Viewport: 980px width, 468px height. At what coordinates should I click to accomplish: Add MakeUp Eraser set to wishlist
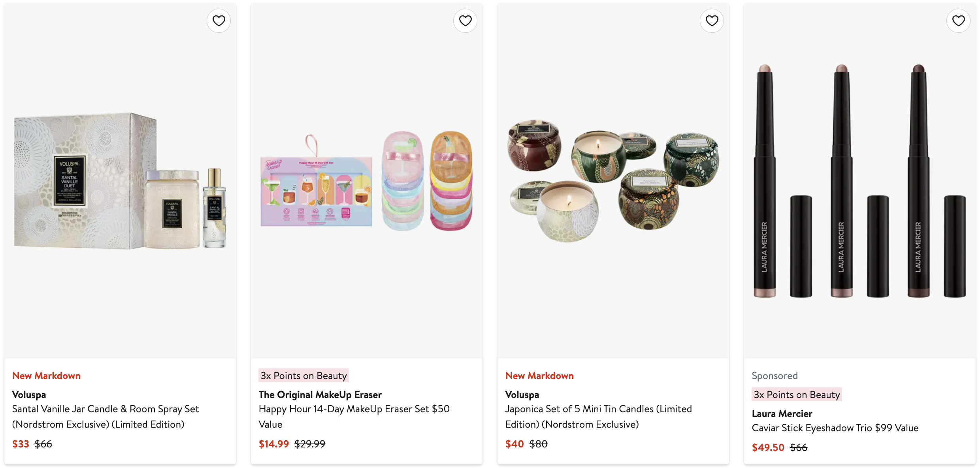(465, 21)
